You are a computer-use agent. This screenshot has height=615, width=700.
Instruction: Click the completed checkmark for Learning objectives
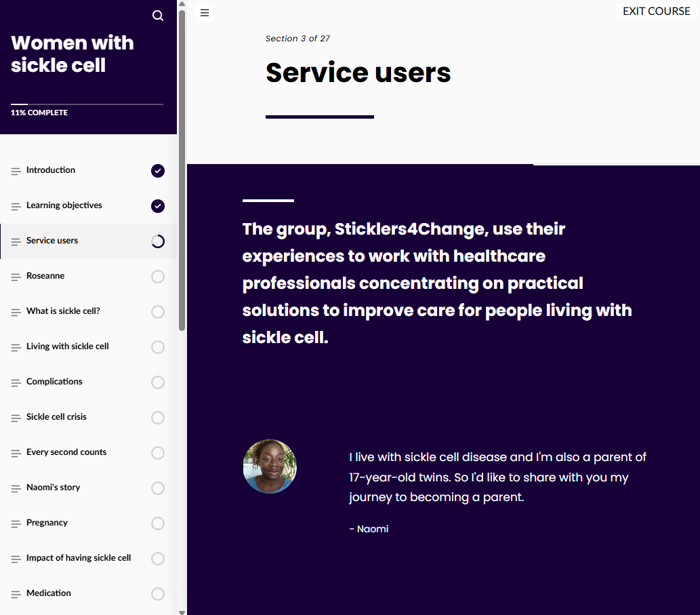158,206
